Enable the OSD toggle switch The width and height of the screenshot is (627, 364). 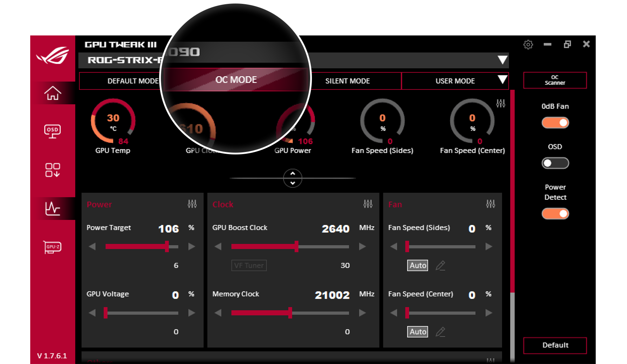tap(555, 163)
